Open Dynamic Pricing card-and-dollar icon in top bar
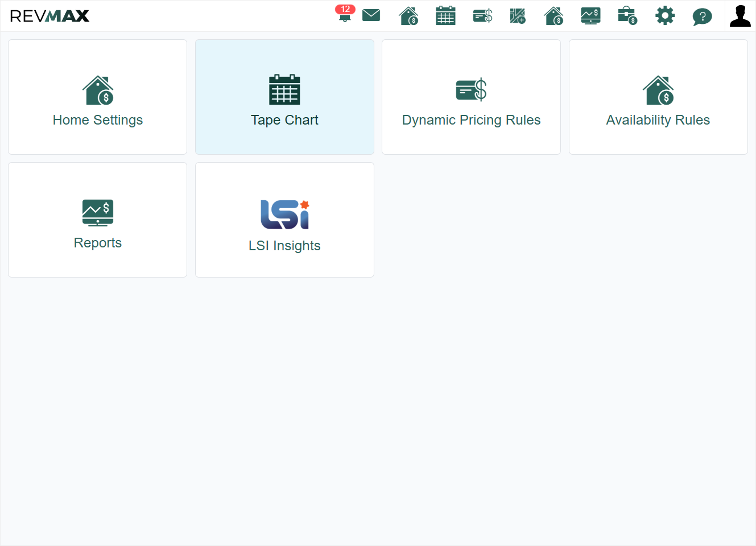Screen dimensions: 756x546 coord(482,16)
